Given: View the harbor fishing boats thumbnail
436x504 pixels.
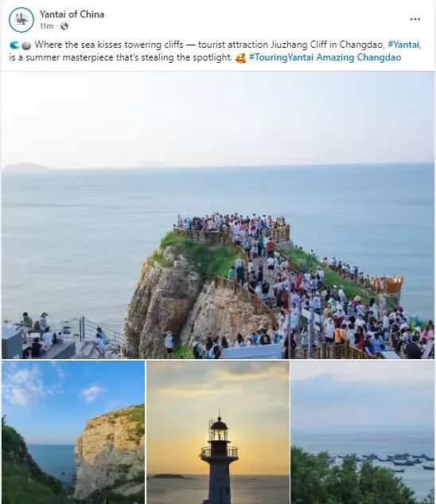Looking at the screenshot, I should (x=363, y=432).
